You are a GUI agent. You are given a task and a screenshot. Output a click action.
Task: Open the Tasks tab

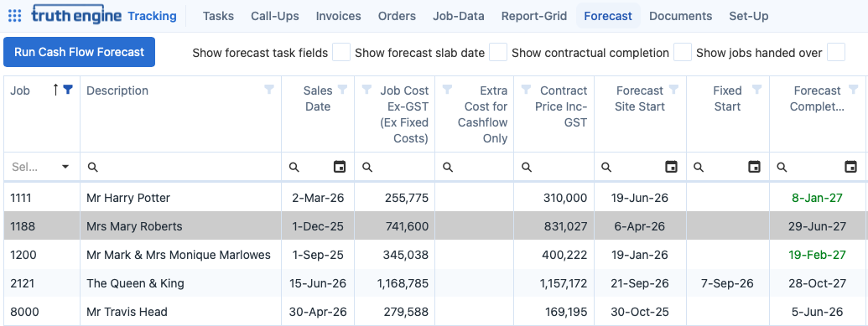[x=218, y=16]
